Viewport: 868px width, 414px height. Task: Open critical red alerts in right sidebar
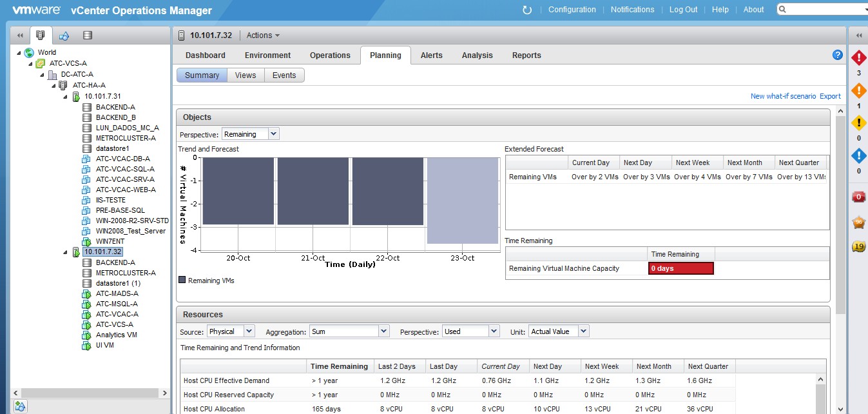tap(858, 58)
